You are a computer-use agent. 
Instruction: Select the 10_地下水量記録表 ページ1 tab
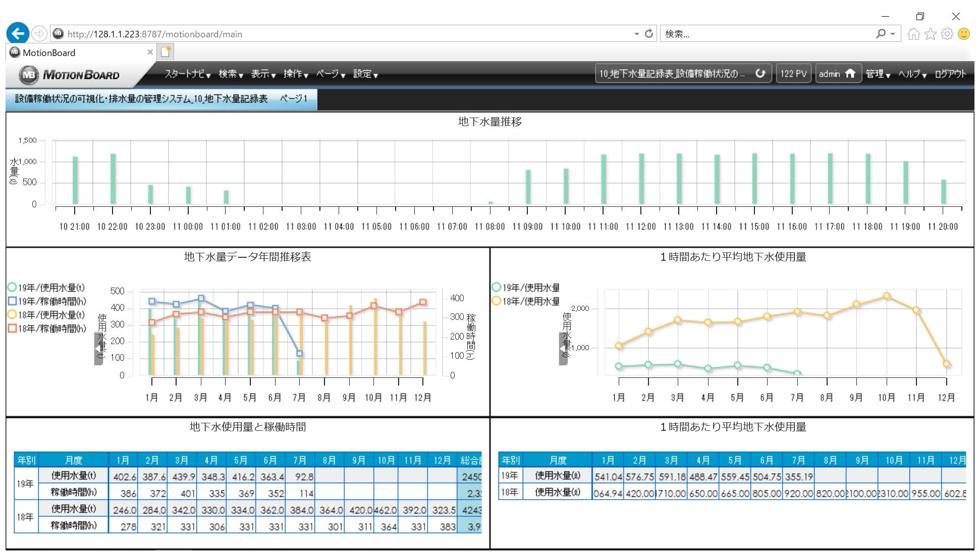click(161, 99)
